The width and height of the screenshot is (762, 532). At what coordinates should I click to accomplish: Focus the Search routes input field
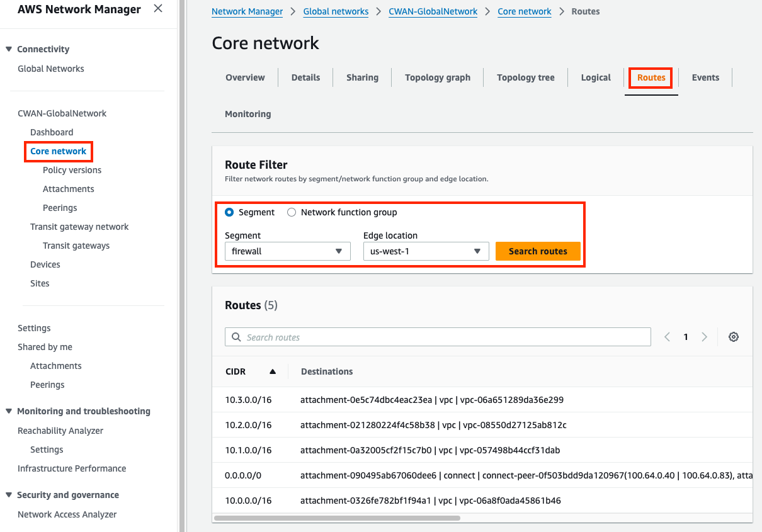point(438,337)
